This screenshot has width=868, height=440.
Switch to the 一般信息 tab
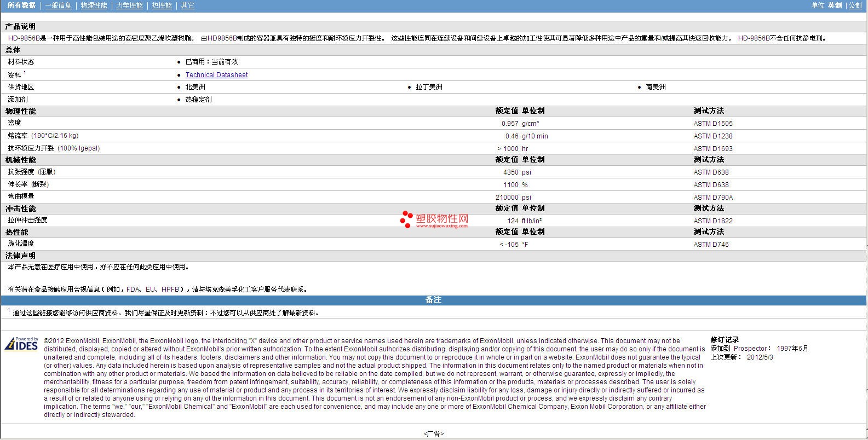click(x=58, y=5)
